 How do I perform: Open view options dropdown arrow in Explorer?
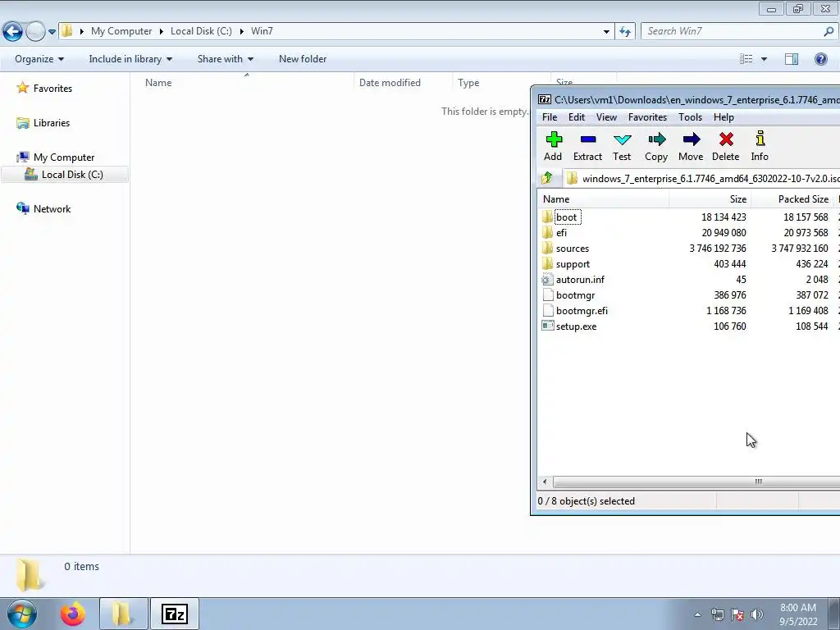click(x=764, y=59)
